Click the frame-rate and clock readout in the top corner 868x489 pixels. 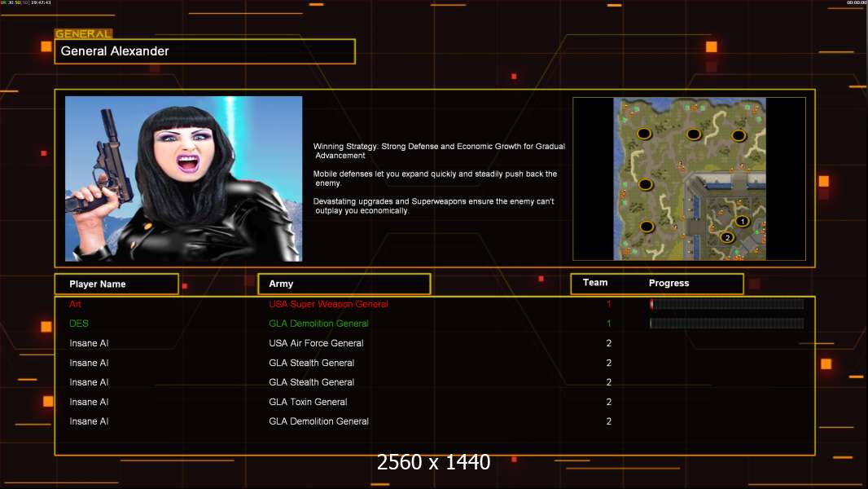pyautogui.click(x=26, y=2)
